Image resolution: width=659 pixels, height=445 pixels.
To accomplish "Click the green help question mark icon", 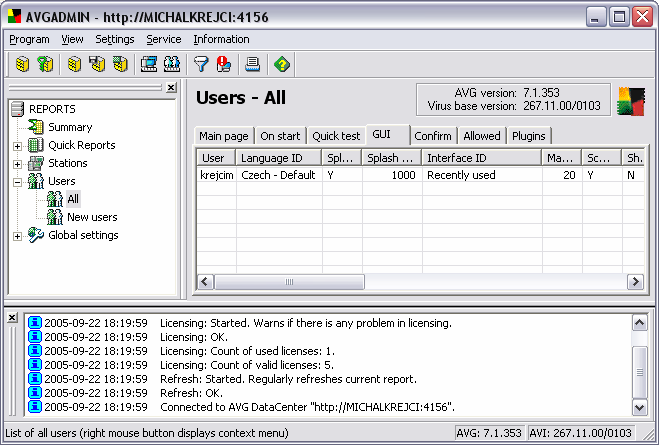I will click(x=282, y=64).
